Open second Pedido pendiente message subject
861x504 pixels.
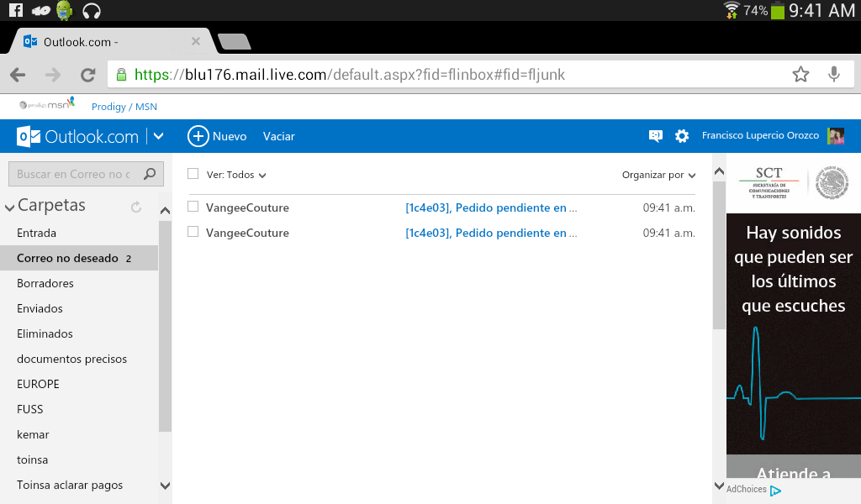point(491,233)
